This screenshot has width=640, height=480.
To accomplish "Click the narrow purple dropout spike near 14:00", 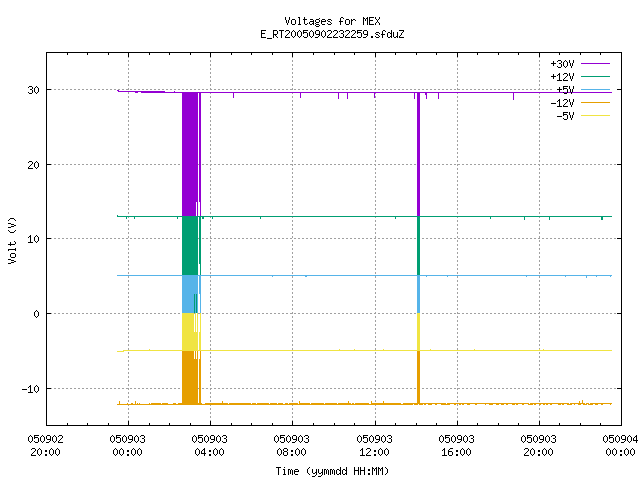I will 418,154.
